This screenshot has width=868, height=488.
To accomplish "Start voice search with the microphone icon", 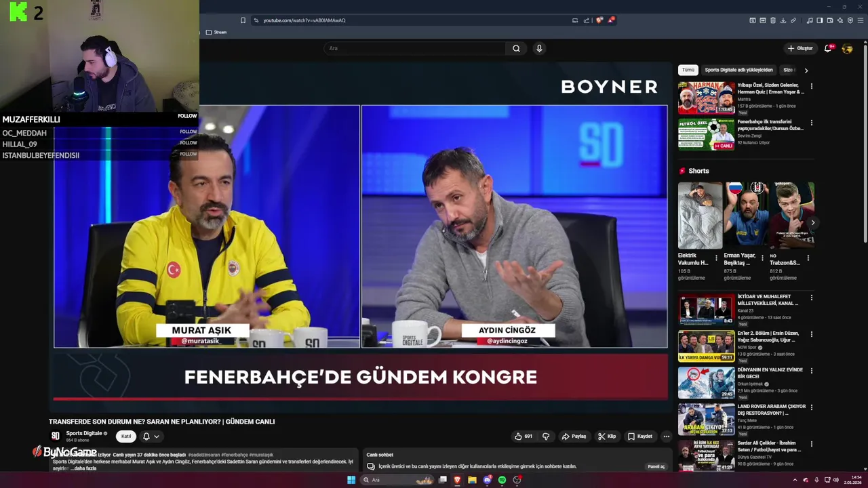I will [x=539, y=48].
